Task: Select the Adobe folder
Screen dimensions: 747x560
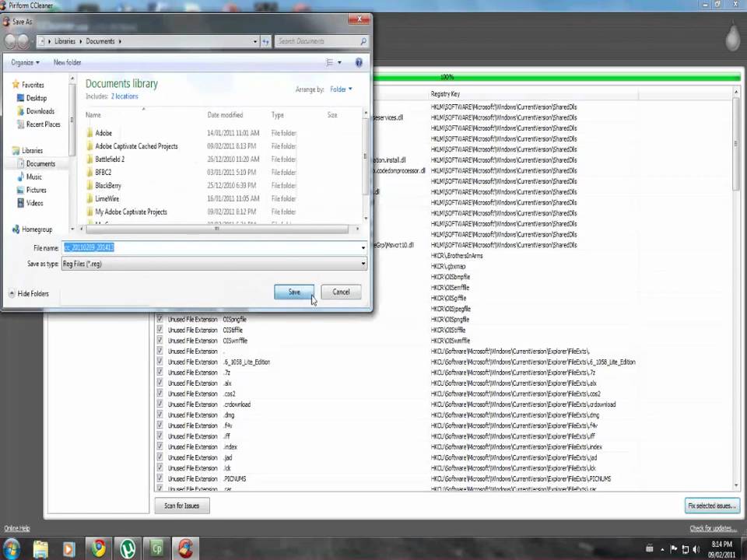Action: (99, 133)
